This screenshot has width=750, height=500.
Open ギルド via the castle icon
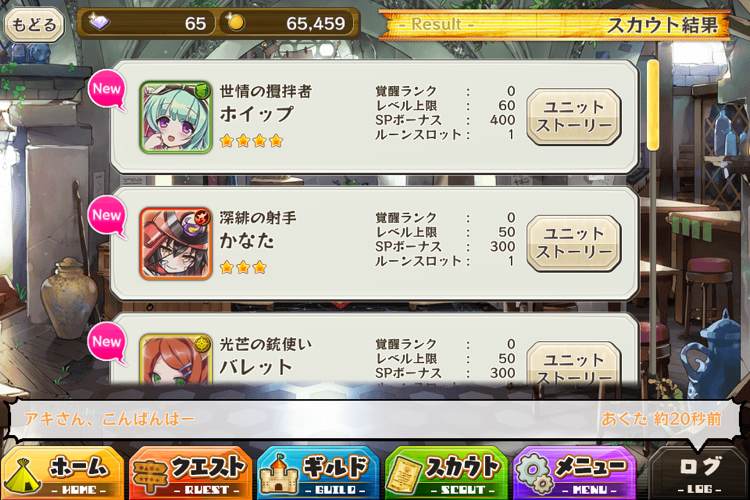point(318,473)
